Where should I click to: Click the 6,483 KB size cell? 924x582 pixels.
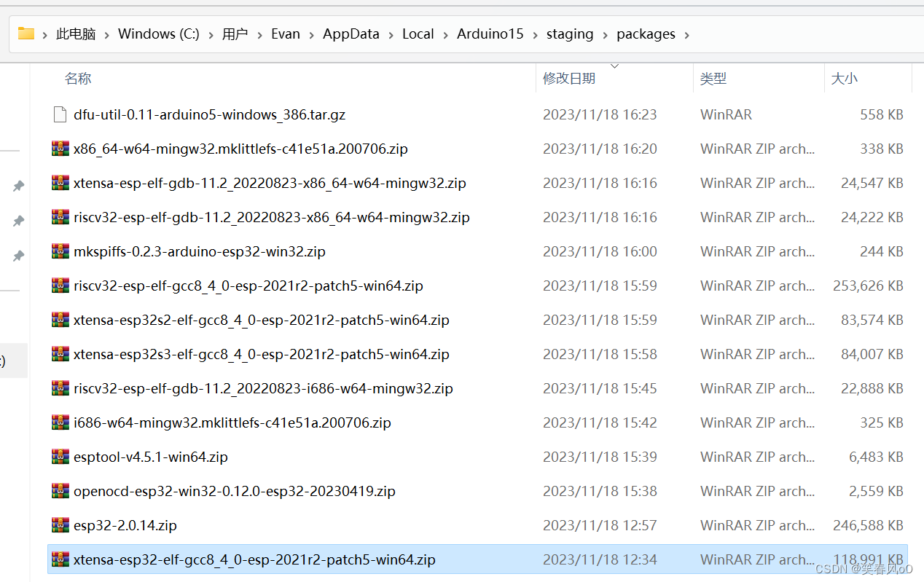click(x=876, y=457)
